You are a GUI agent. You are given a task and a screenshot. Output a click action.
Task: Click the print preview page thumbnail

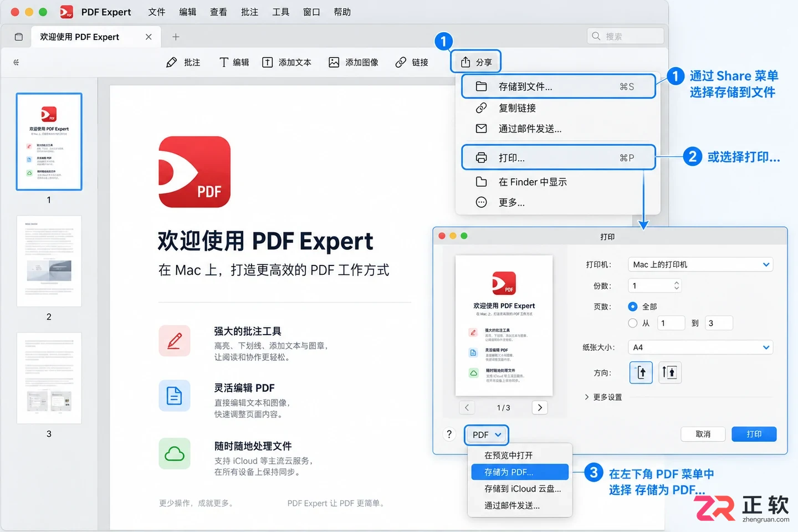click(504, 325)
